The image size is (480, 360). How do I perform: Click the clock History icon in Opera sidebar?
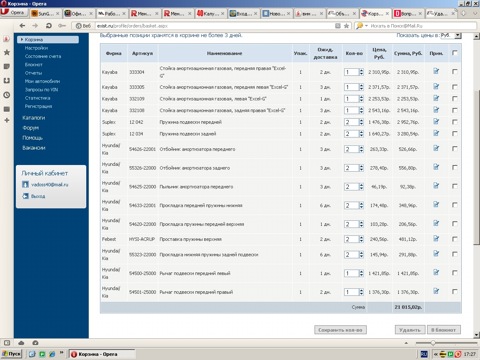[x=7, y=95]
